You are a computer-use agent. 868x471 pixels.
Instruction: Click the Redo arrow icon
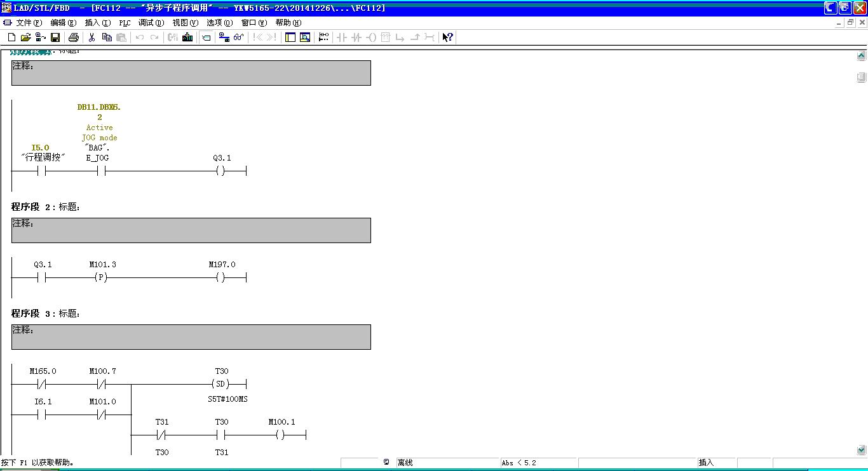(x=154, y=37)
